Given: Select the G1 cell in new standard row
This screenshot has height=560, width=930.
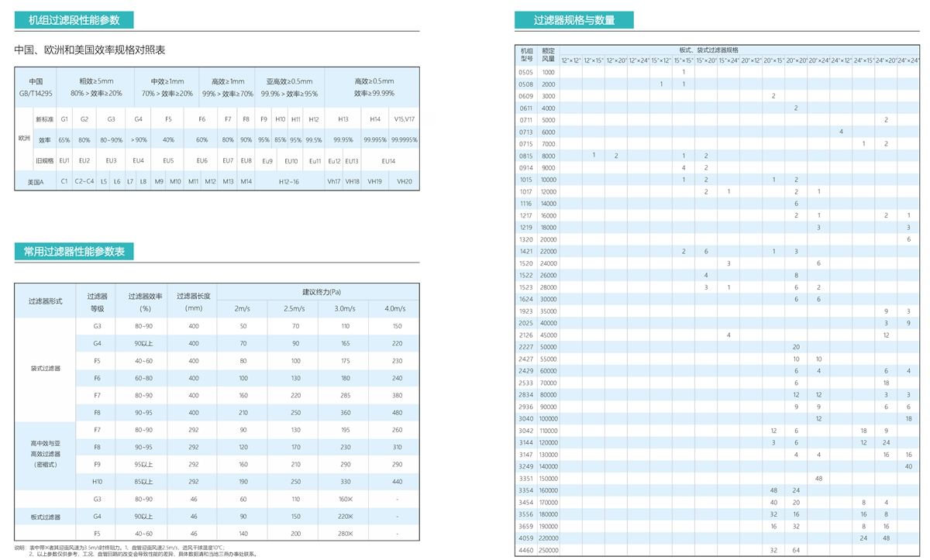Looking at the screenshot, I should [64, 119].
